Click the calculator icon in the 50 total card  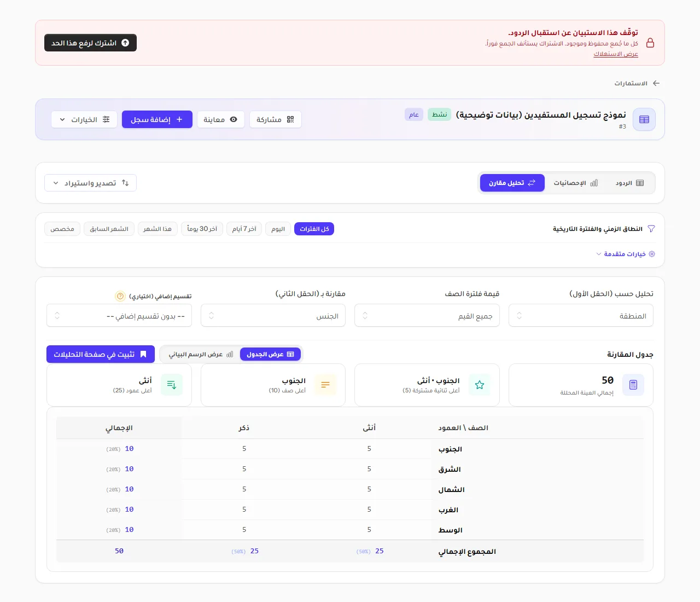tap(633, 385)
